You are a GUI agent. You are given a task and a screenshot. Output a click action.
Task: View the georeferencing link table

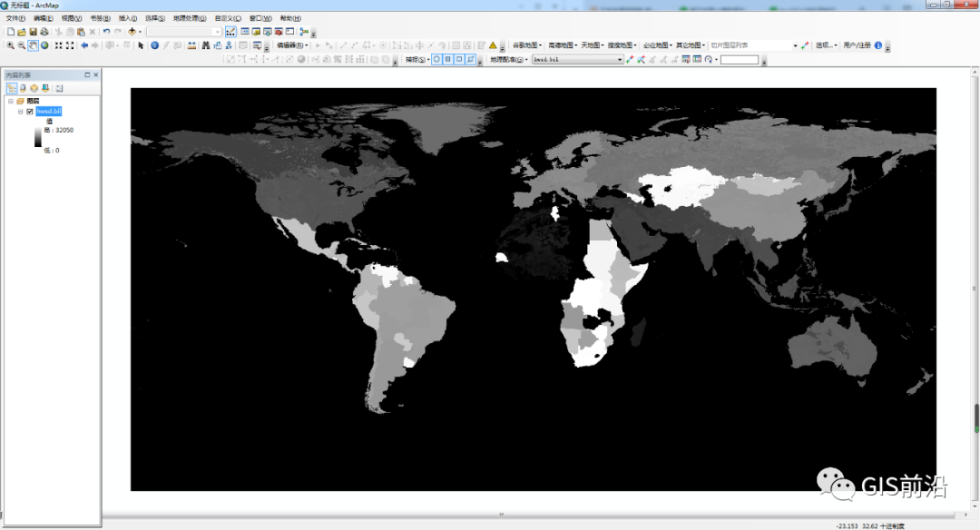tap(697, 59)
